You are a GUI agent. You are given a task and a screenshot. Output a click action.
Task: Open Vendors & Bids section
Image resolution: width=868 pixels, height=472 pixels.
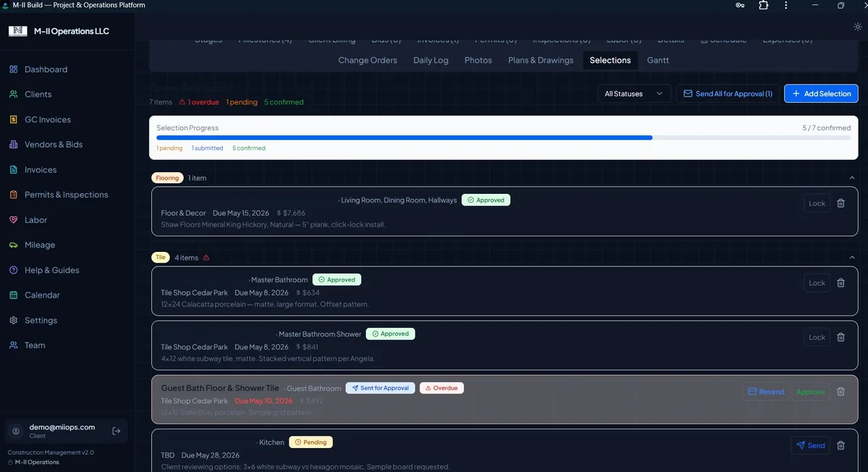[x=54, y=144]
